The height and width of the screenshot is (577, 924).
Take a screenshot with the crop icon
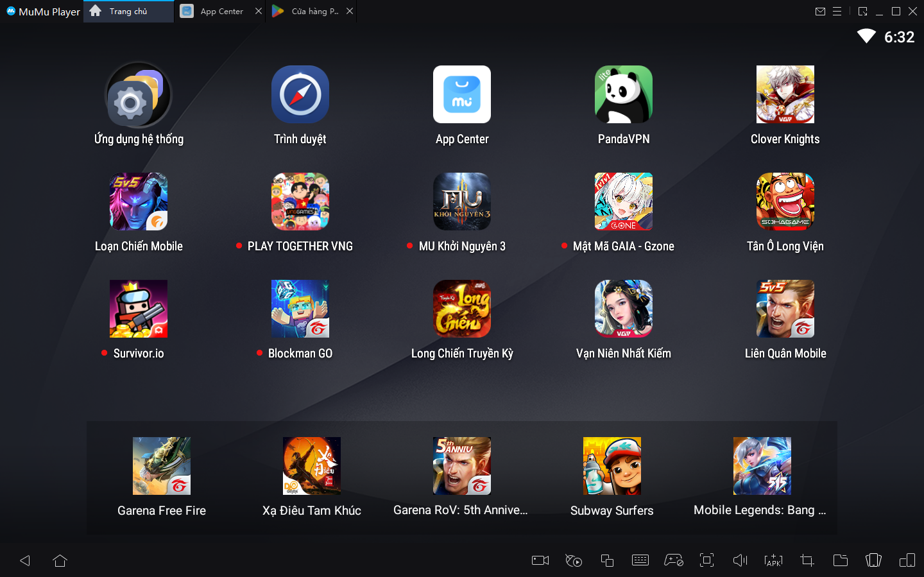point(807,560)
